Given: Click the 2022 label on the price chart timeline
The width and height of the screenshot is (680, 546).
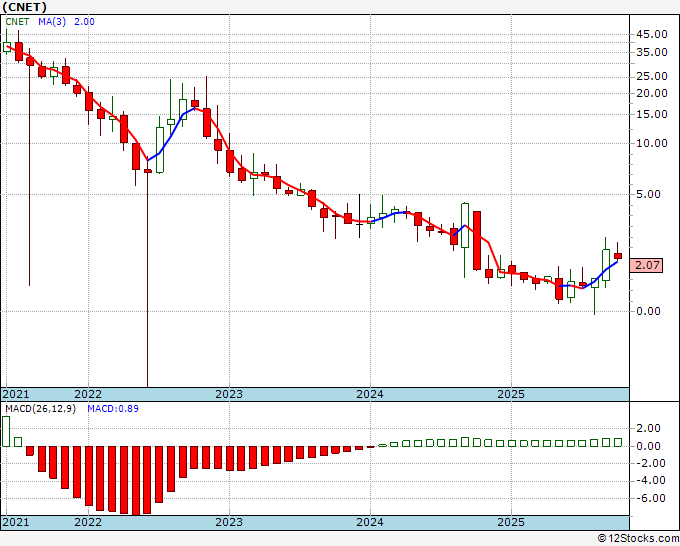Looking at the screenshot, I should pos(88,394).
